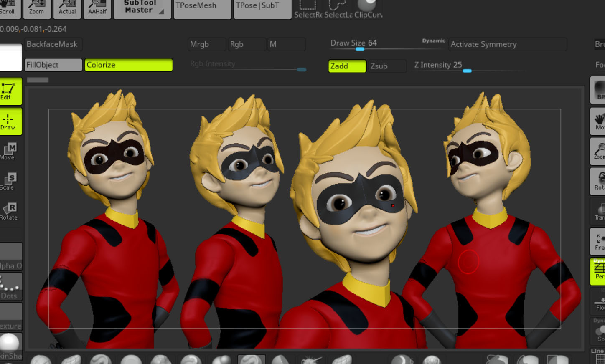Click the FillObject button
The height and width of the screenshot is (364, 605).
(53, 65)
